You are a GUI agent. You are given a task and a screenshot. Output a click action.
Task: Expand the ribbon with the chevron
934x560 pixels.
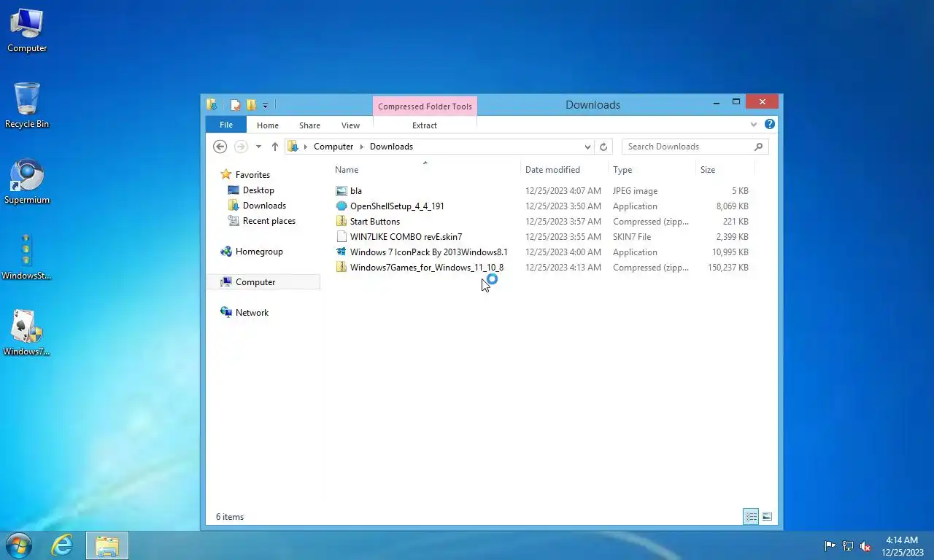pos(754,125)
